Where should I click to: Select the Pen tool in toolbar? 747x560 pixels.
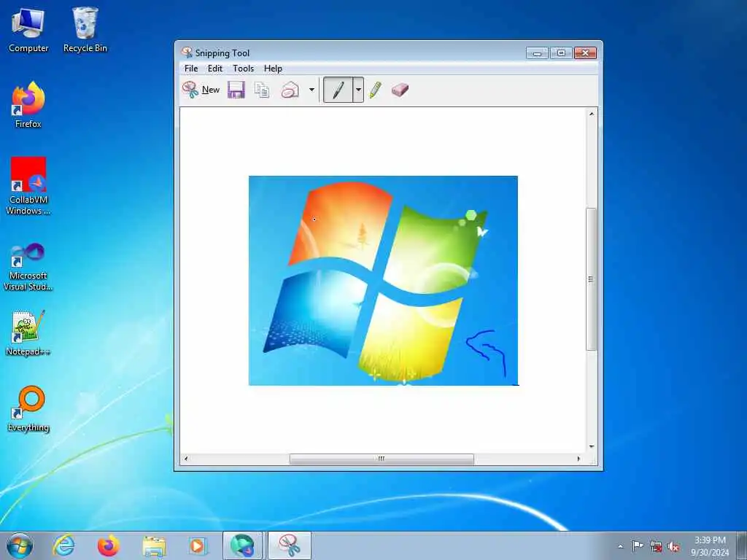click(338, 90)
